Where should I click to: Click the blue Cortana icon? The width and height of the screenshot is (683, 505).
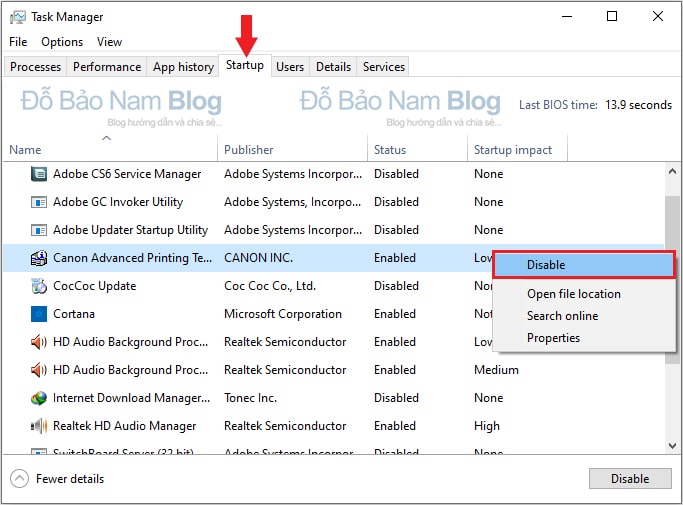(39, 314)
